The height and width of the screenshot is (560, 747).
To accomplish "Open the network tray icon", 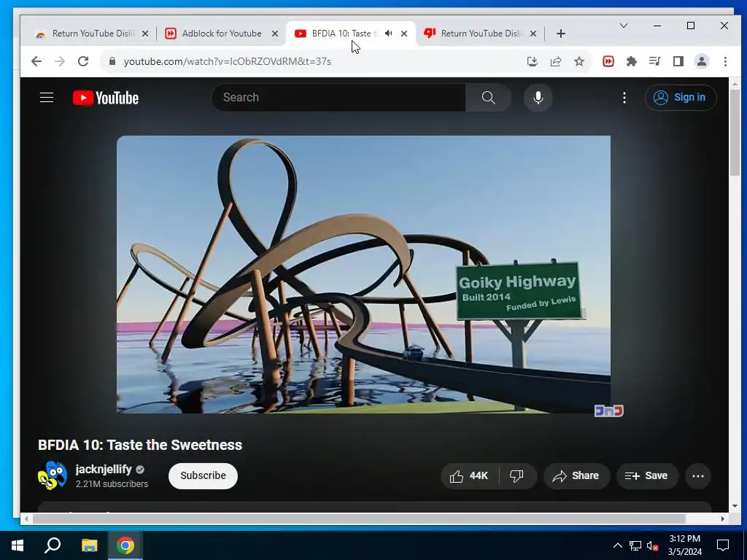I will click(635, 545).
